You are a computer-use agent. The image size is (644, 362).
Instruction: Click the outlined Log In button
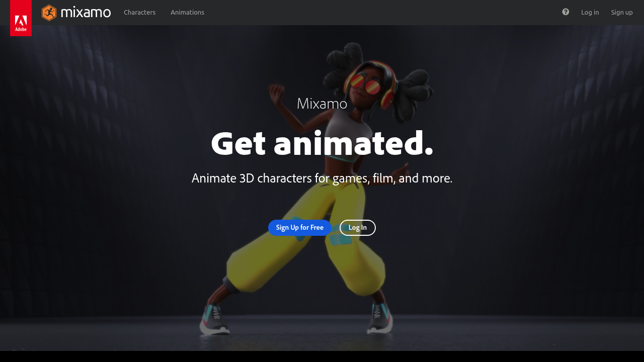[358, 228]
